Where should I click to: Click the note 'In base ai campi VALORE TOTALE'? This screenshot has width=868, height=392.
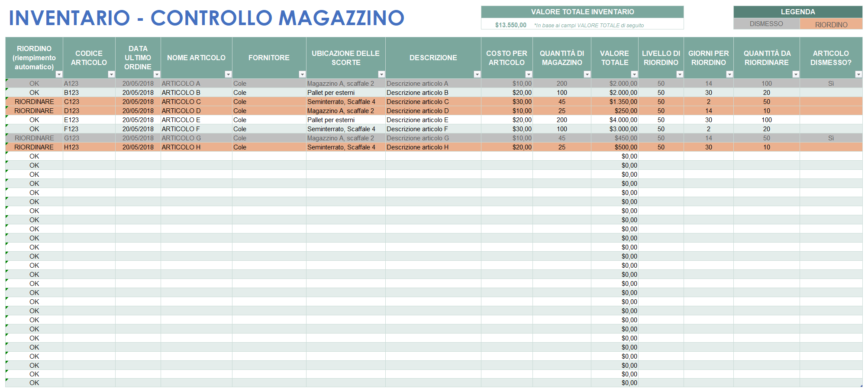pos(589,26)
